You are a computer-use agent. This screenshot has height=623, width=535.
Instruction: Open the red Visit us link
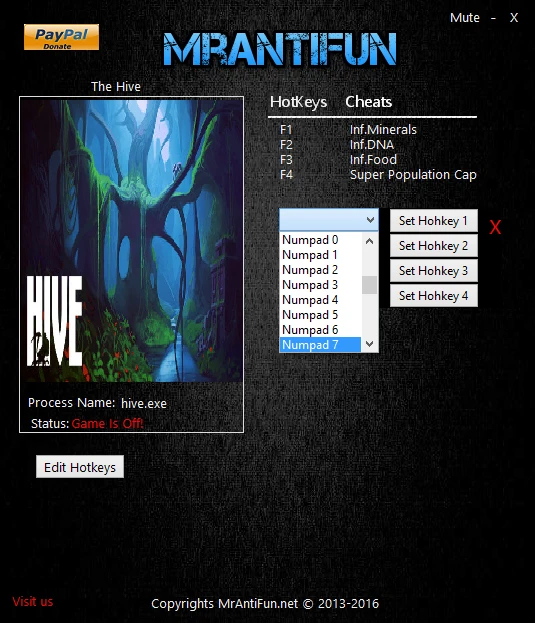tap(33, 602)
